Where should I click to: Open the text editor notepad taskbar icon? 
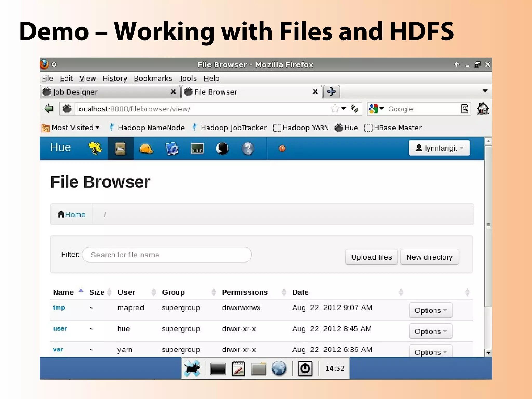238,368
